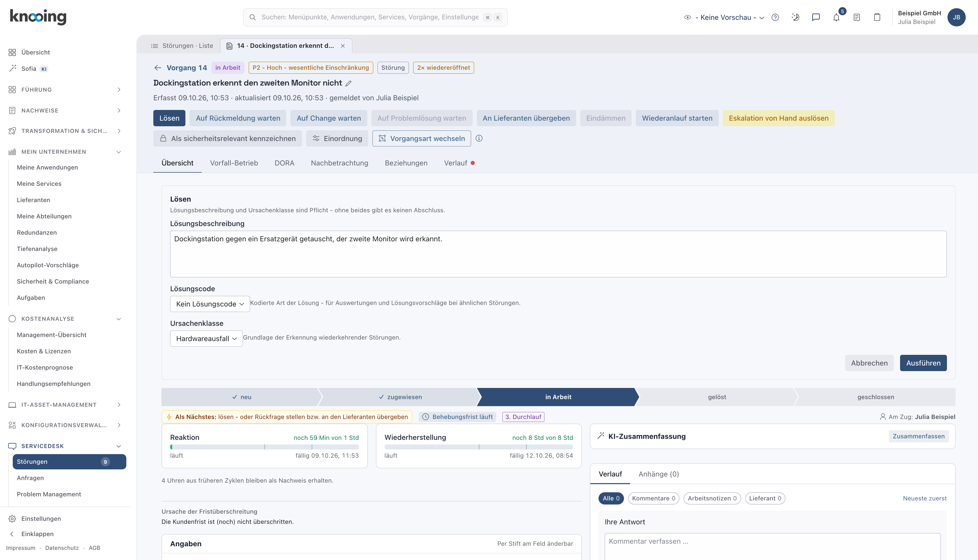The image size is (978, 560).
Task: Click the pencil icon beside the title
Action: tap(348, 83)
